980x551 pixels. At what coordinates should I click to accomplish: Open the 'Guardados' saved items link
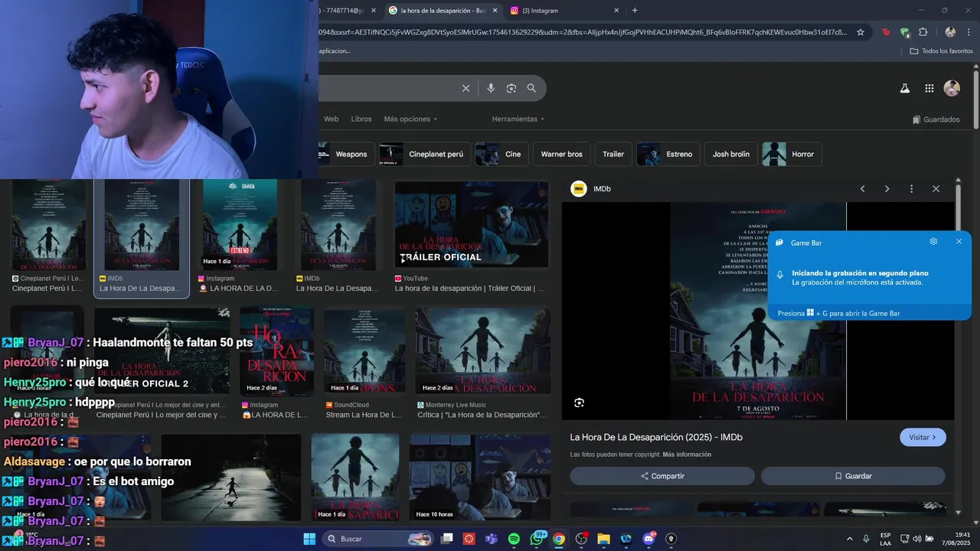[x=936, y=119]
